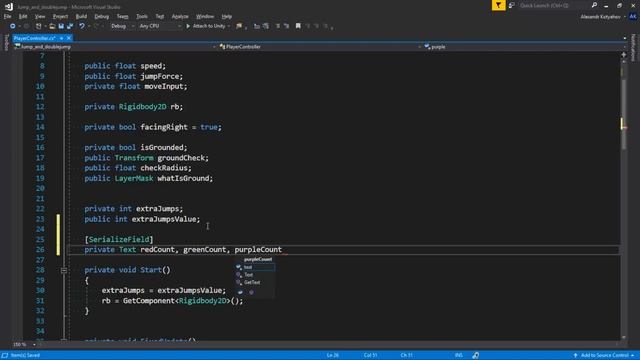Open the PlayerController class navigation dropdown
Screen dimensions: 640x360
[x=320, y=47]
